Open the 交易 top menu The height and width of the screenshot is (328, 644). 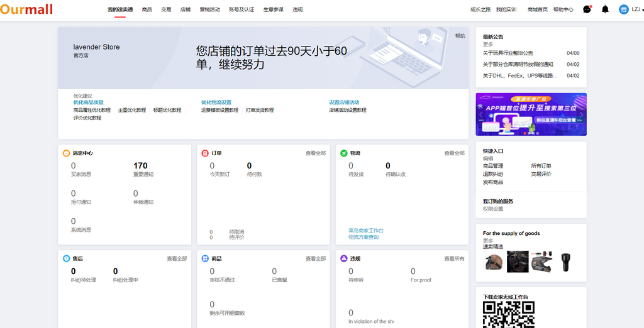pyautogui.click(x=166, y=9)
